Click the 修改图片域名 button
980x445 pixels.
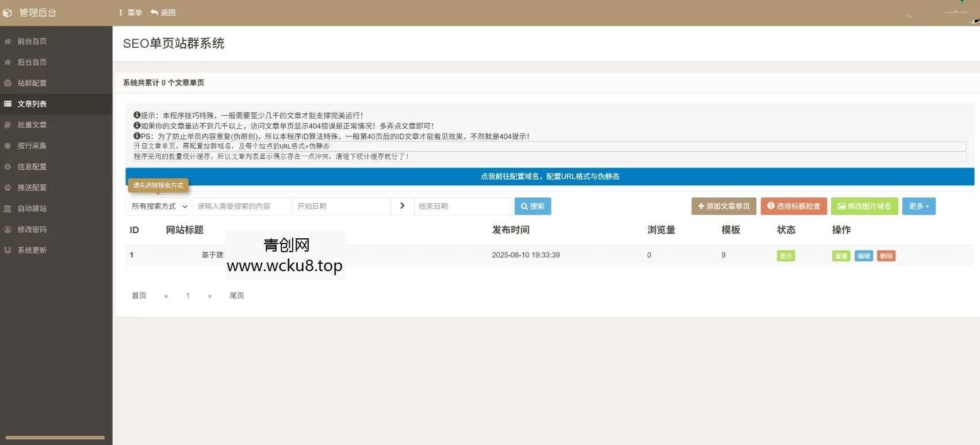coord(864,206)
